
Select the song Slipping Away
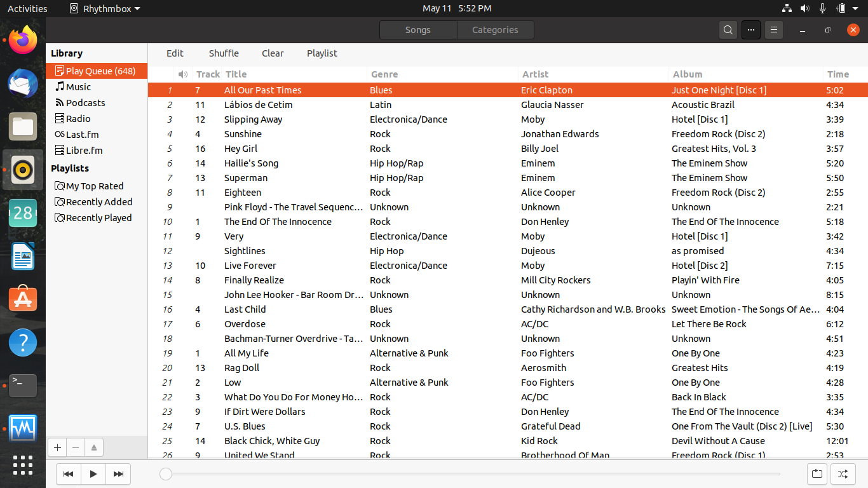click(253, 119)
